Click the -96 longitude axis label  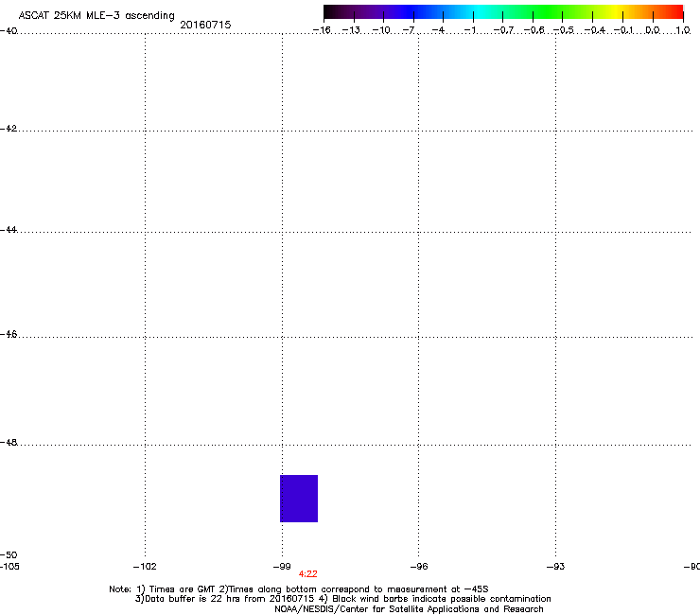[419, 567]
